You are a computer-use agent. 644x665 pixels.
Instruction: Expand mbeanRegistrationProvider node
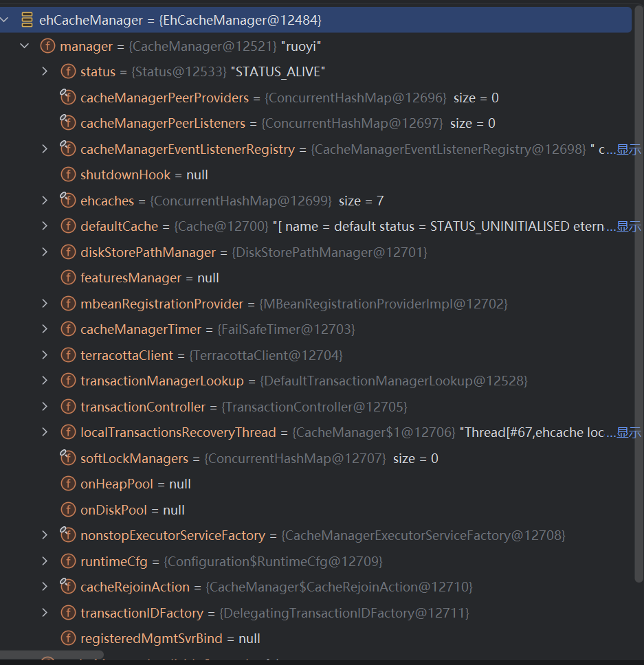pyautogui.click(x=45, y=303)
